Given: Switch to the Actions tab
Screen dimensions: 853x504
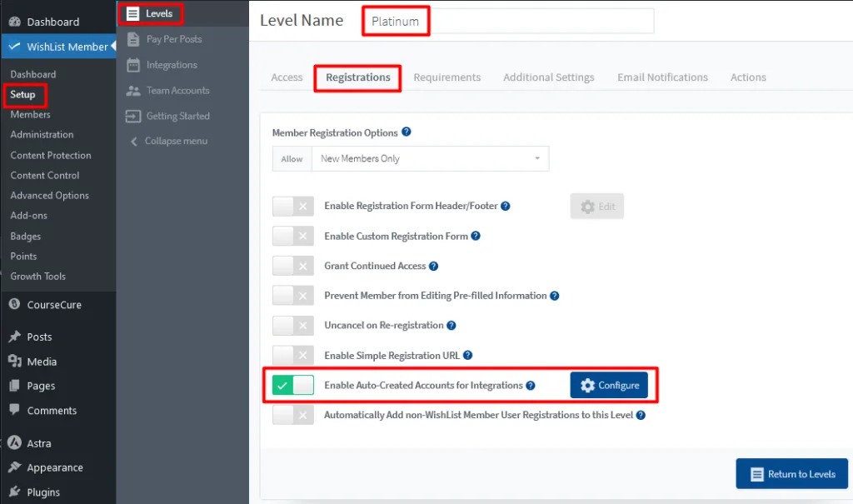Looking at the screenshot, I should coord(748,77).
